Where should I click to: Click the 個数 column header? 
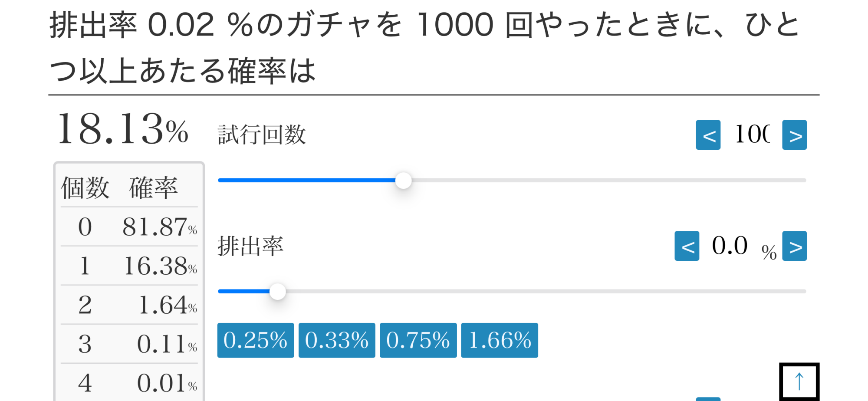(x=85, y=188)
